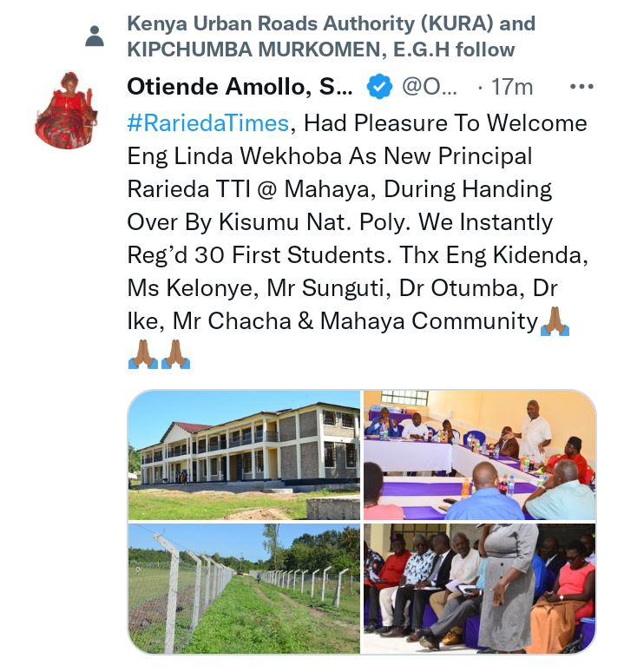Click the truncated @O... handle
This screenshot has width=624, height=672.
click(429, 87)
